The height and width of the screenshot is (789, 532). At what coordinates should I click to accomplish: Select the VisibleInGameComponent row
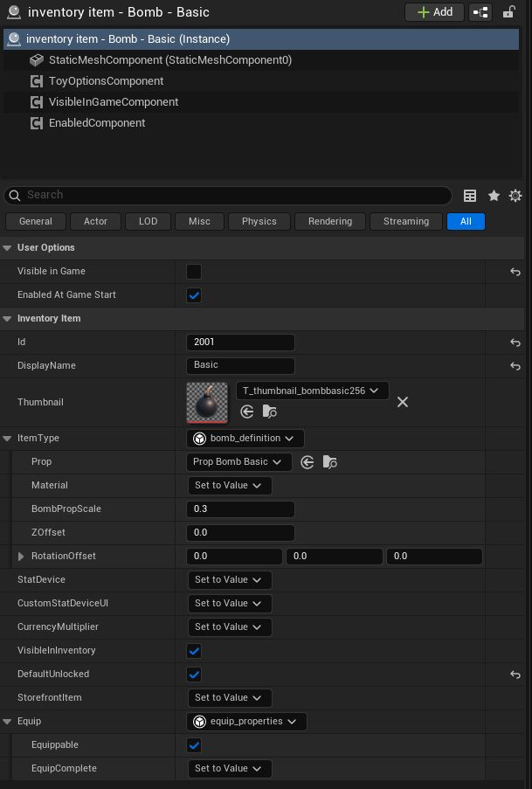261,102
